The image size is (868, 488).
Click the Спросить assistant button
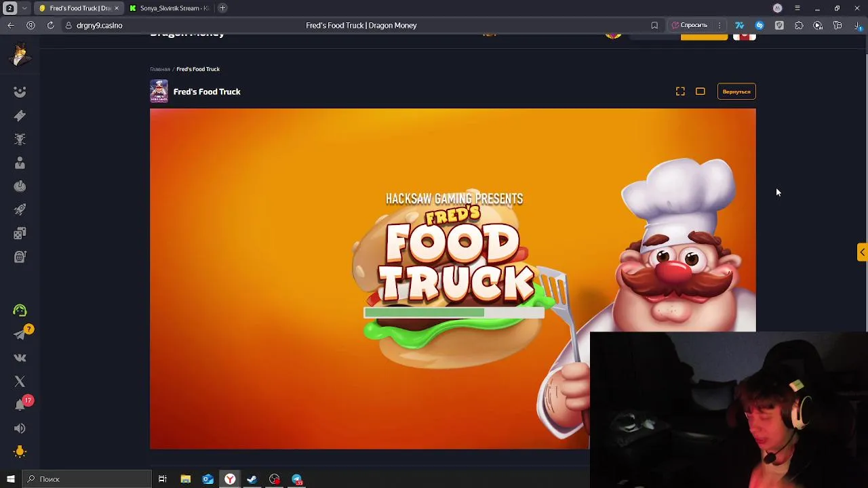pos(690,25)
